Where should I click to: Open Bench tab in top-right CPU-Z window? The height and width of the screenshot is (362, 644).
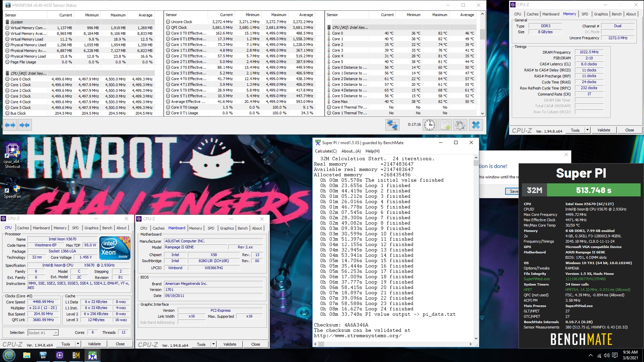[x=616, y=14]
